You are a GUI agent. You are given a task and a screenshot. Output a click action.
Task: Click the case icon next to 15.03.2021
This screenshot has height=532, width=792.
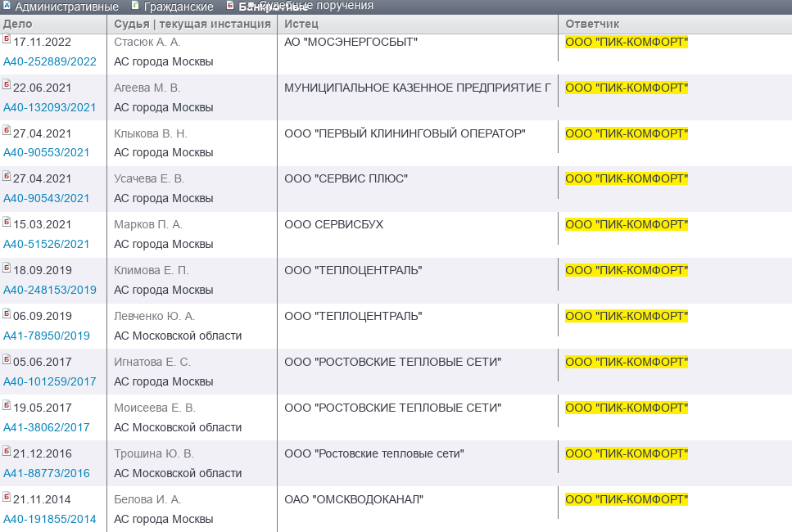coord(7,223)
